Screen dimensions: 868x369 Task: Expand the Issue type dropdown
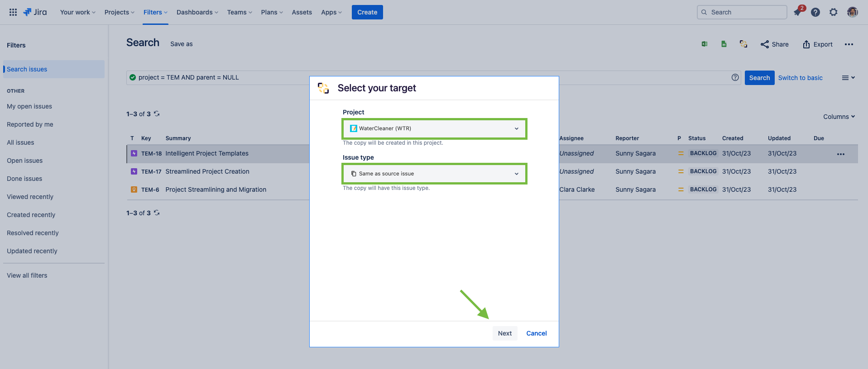point(434,174)
